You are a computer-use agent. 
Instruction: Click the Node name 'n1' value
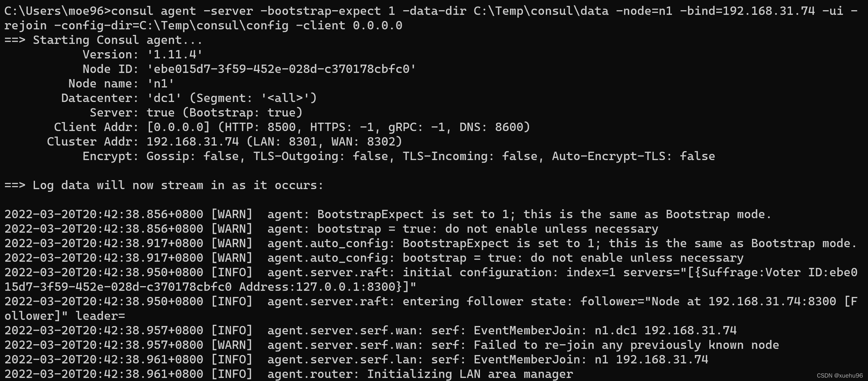pos(160,83)
